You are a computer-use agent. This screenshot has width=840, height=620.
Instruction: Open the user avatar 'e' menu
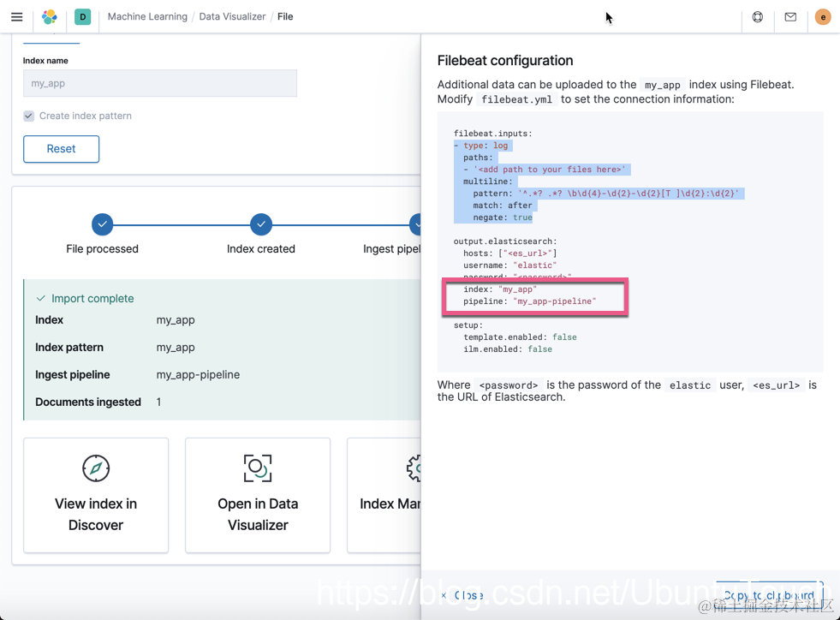823,16
